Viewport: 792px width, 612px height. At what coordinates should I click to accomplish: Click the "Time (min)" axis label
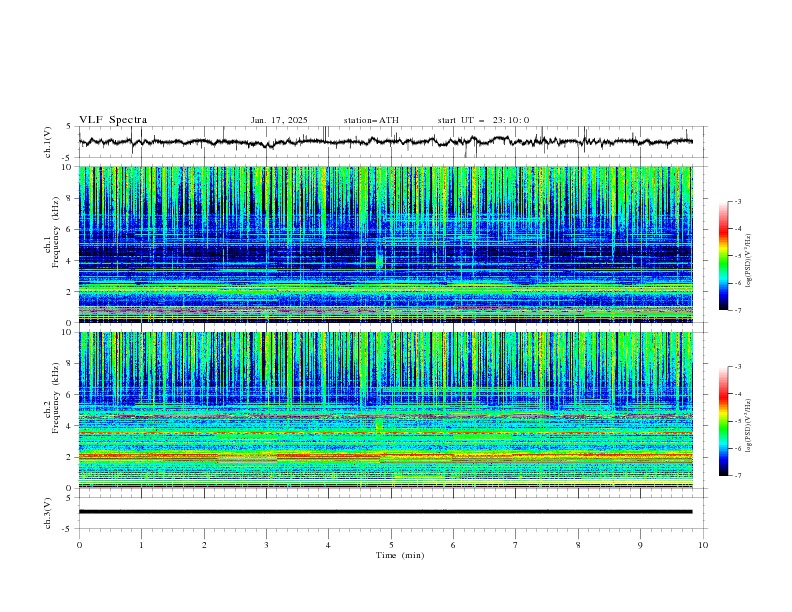click(x=400, y=555)
